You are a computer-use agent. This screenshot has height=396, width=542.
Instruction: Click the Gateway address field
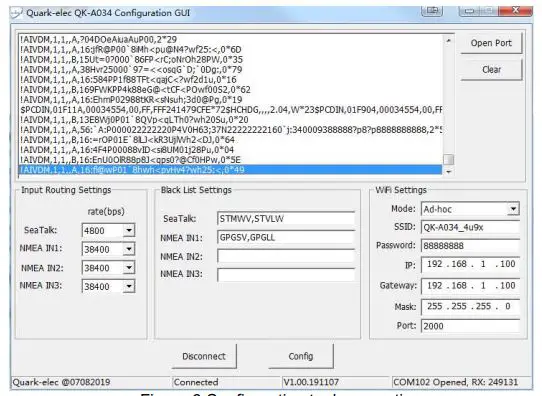470,286
